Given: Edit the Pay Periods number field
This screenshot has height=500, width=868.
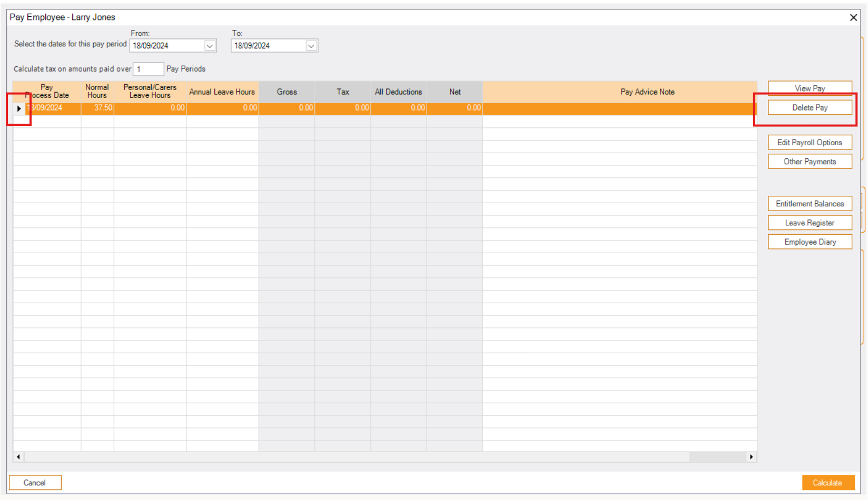Looking at the screenshot, I should [148, 69].
